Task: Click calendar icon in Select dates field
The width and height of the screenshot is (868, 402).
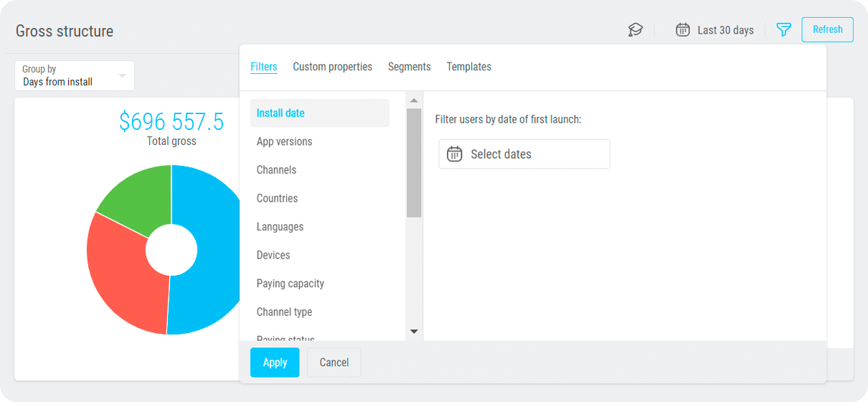Action: click(x=455, y=154)
